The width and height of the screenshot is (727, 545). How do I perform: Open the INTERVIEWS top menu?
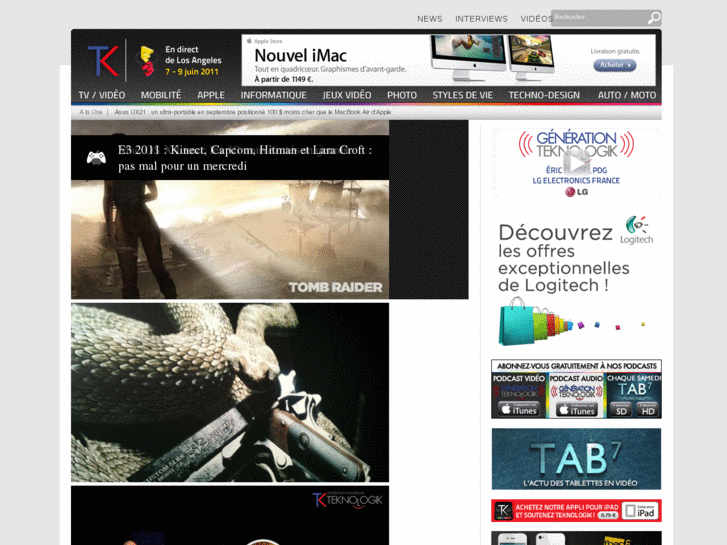click(x=481, y=19)
